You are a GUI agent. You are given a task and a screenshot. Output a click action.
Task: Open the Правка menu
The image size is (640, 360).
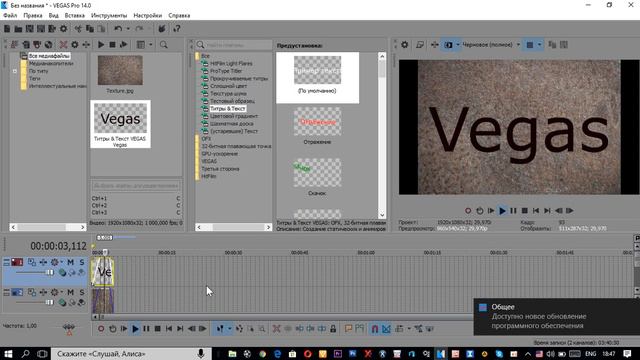(33, 16)
